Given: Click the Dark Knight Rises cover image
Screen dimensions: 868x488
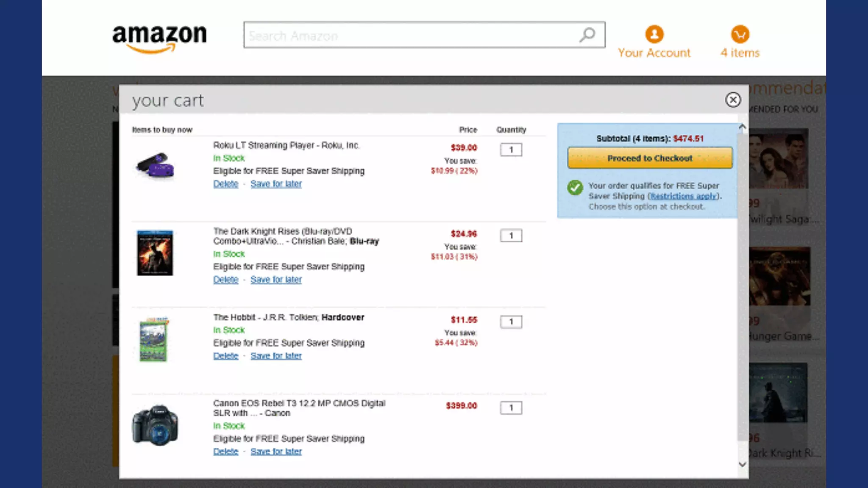Looking at the screenshot, I should [155, 253].
